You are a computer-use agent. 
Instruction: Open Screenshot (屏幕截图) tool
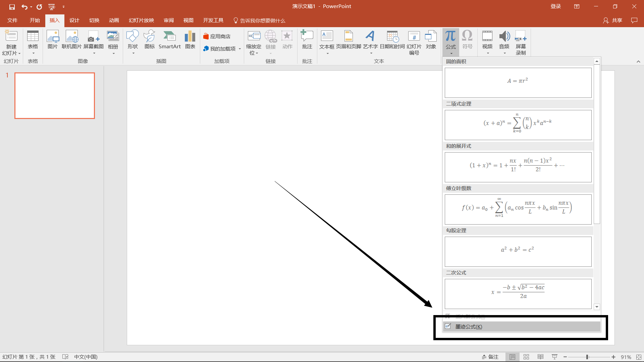(94, 42)
